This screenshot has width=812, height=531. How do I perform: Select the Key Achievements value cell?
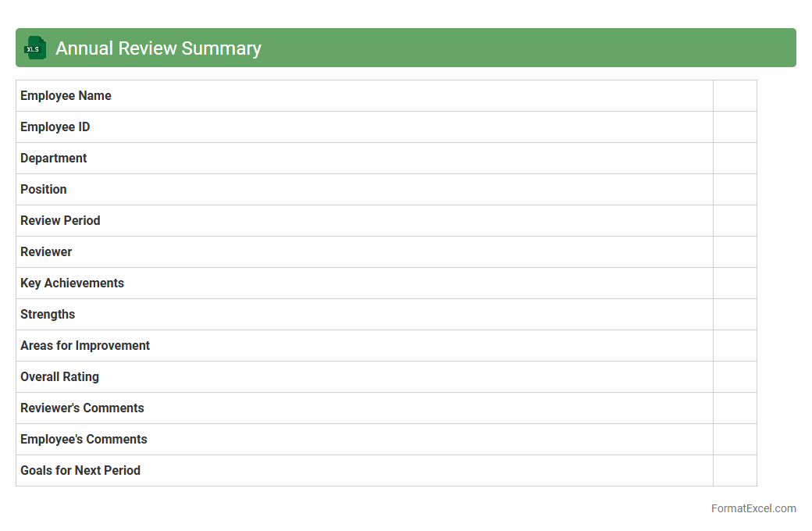734,283
